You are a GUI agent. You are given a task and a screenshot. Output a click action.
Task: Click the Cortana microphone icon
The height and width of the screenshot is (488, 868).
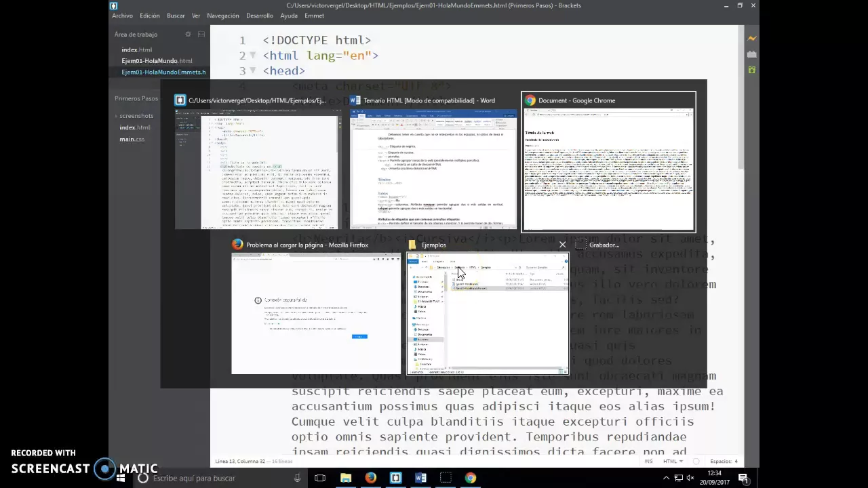coord(297,478)
